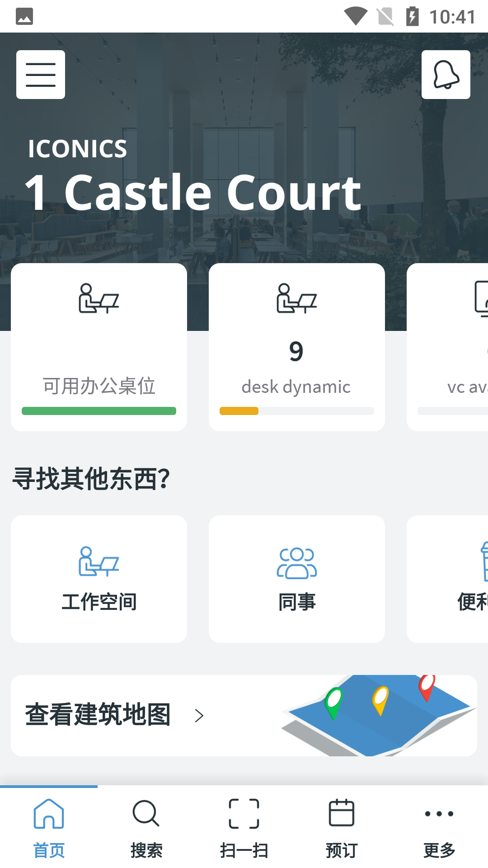The image size is (488, 868).
Task: Expand the 查看建筑地图 chevron arrow
Action: [x=199, y=716]
